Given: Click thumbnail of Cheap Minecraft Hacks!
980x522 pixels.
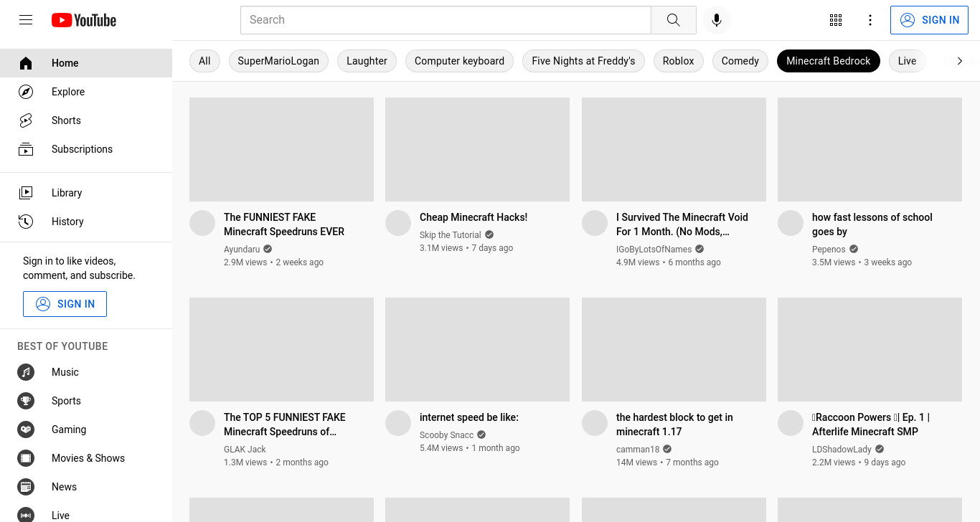Looking at the screenshot, I should pos(477,149).
